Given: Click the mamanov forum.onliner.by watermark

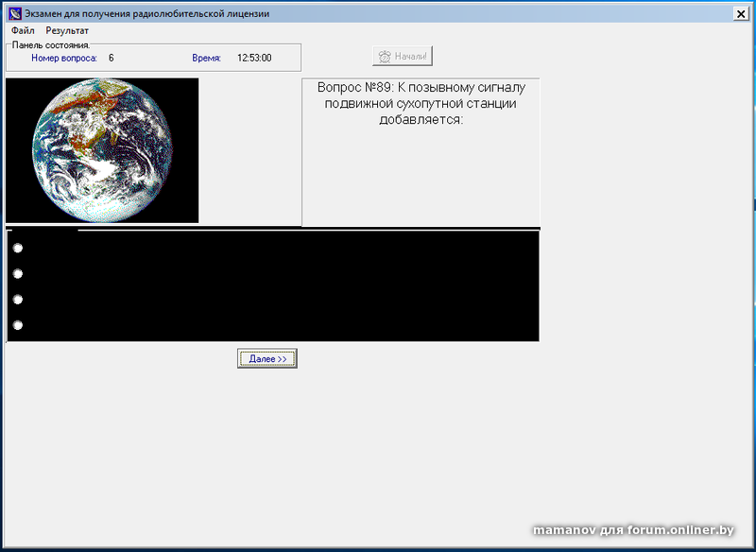Looking at the screenshot, I should tap(632, 530).
